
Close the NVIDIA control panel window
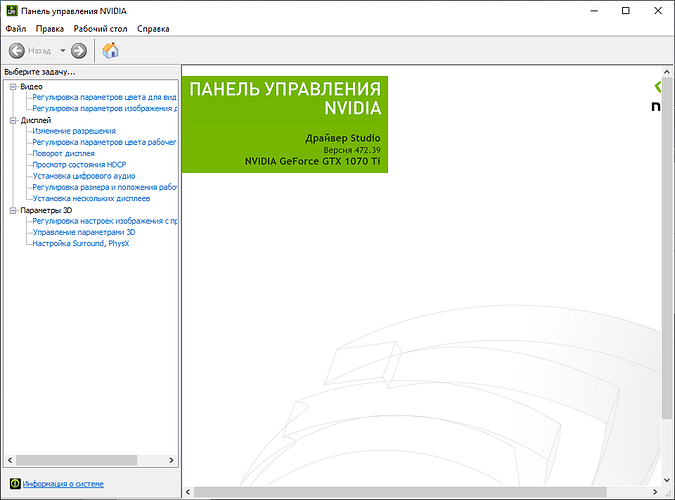pyautogui.click(x=658, y=11)
